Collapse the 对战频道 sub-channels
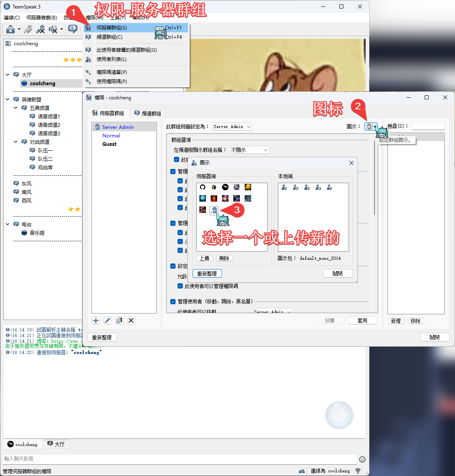This screenshot has height=476, width=455. pyautogui.click(x=15, y=142)
